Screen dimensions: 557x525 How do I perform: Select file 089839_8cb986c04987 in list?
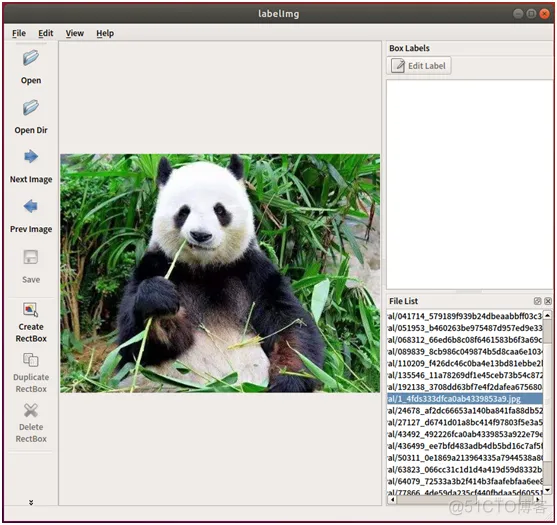click(x=465, y=352)
